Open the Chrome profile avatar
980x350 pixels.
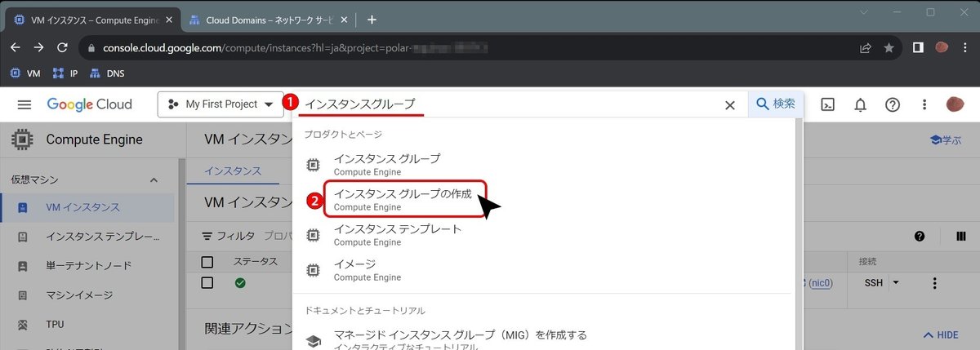[x=942, y=48]
